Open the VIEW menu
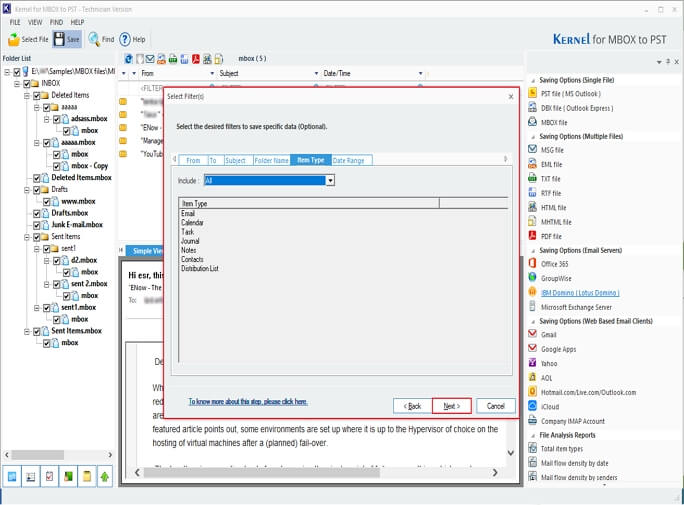 35,22
